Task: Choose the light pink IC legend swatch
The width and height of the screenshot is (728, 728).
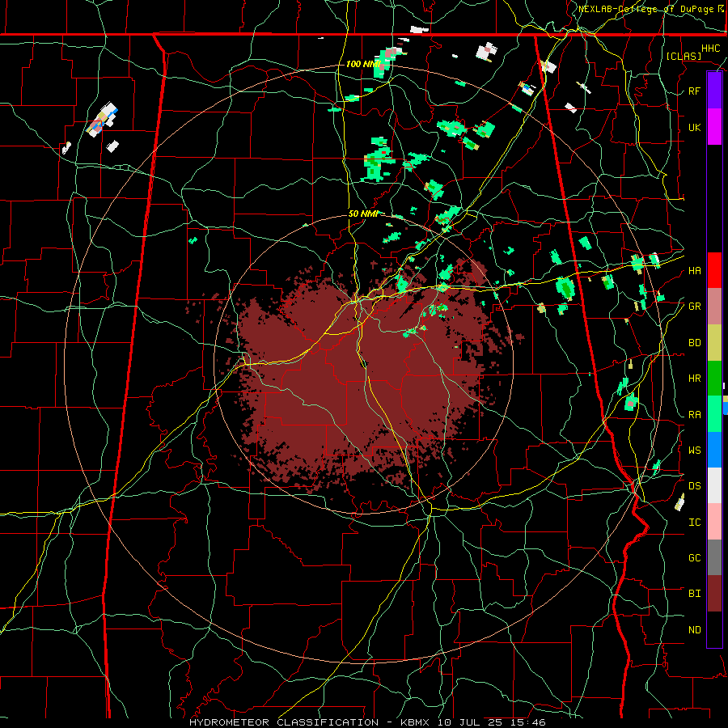Action: coord(714,522)
